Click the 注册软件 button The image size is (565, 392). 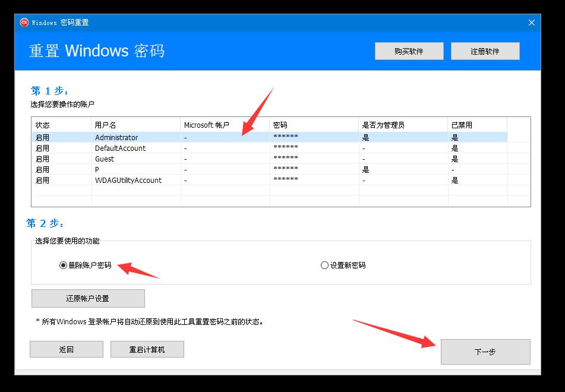pos(485,51)
